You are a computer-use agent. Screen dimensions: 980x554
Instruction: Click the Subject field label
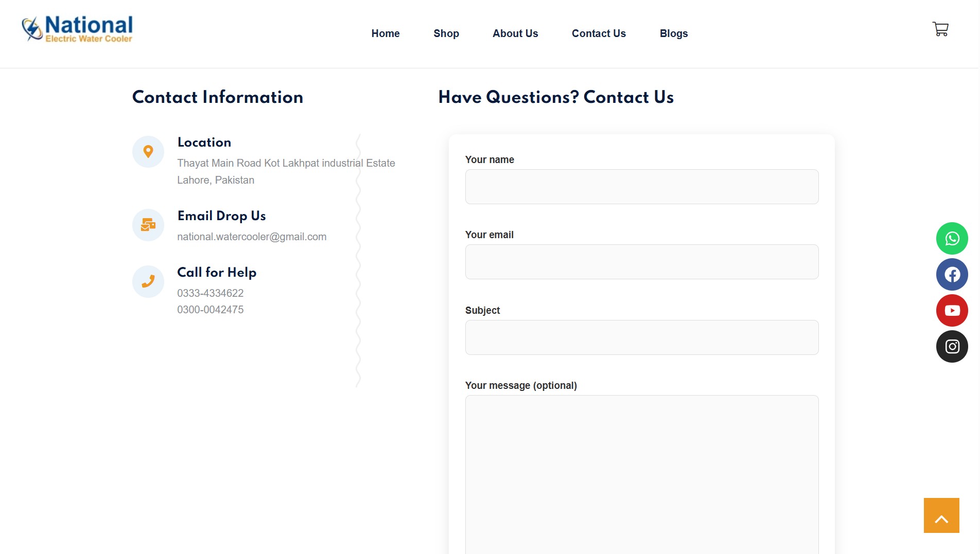click(482, 310)
